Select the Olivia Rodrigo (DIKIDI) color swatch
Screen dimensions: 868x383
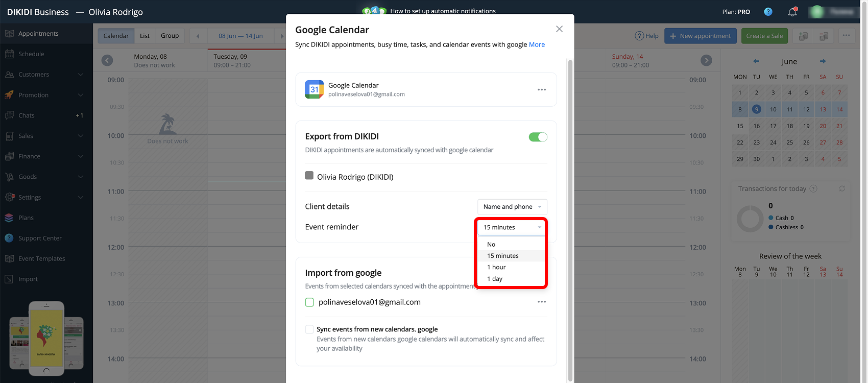(309, 176)
